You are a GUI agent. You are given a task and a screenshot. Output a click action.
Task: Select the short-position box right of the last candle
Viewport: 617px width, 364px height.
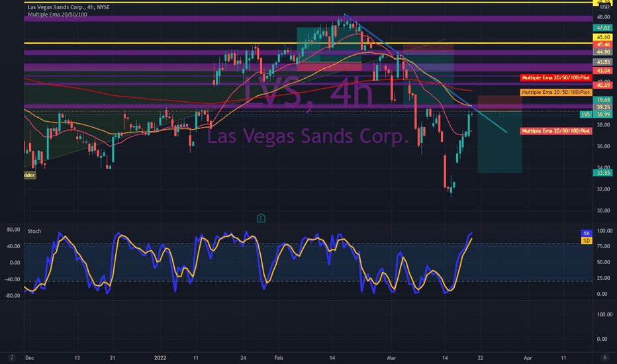tap(500, 134)
